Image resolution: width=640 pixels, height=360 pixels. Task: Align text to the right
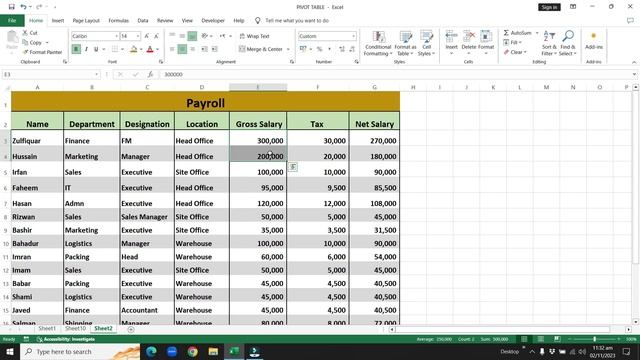click(192, 49)
